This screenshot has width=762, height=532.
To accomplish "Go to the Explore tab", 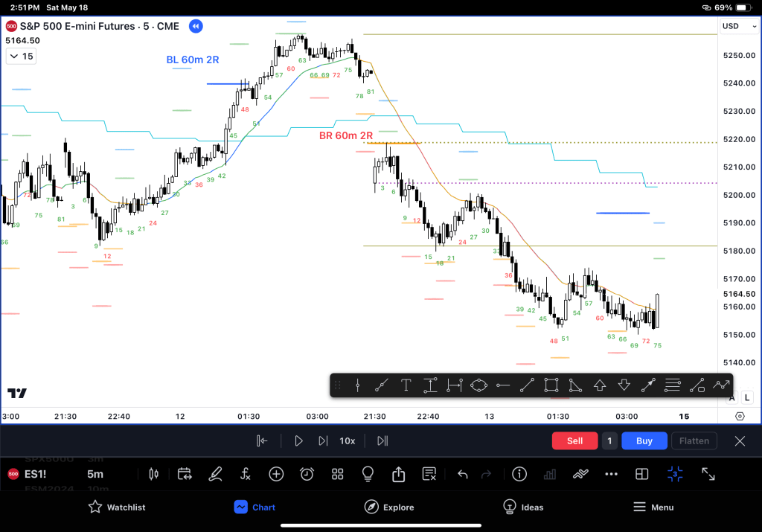I will [x=389, y=507].
